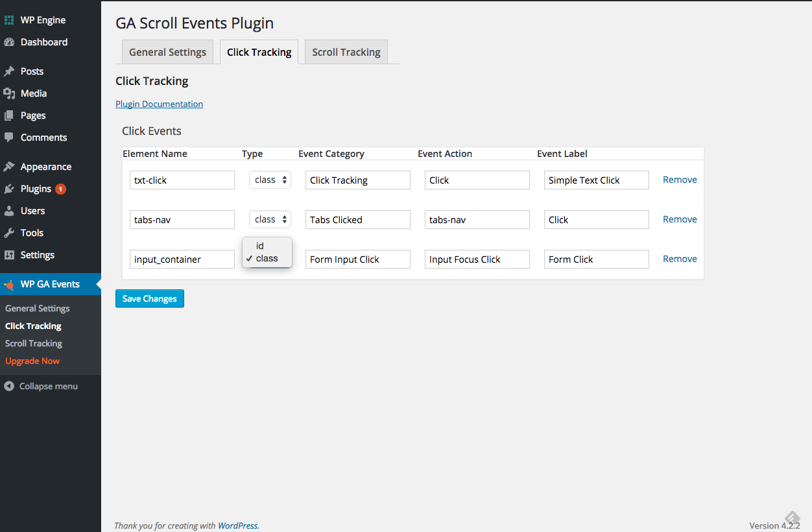Click the 'Element Name' column header
This screenshot has height=532, width=812.
coord(155,154)
